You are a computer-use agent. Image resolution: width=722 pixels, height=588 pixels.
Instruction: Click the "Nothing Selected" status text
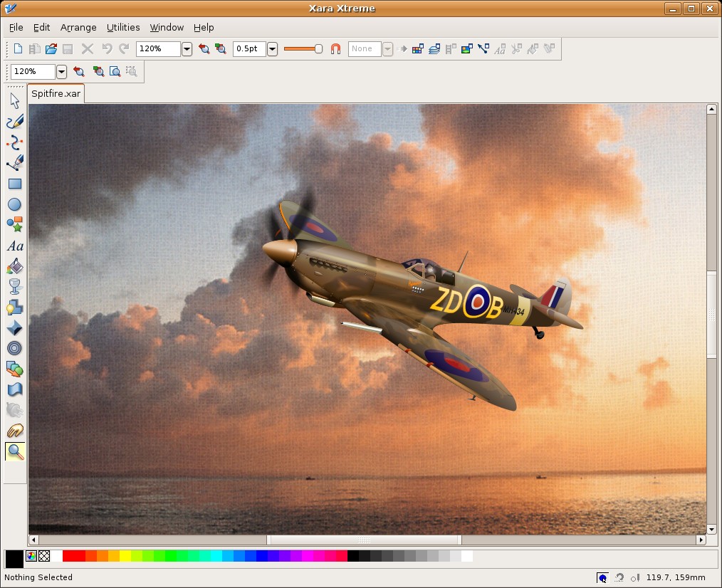click(38, 577)
